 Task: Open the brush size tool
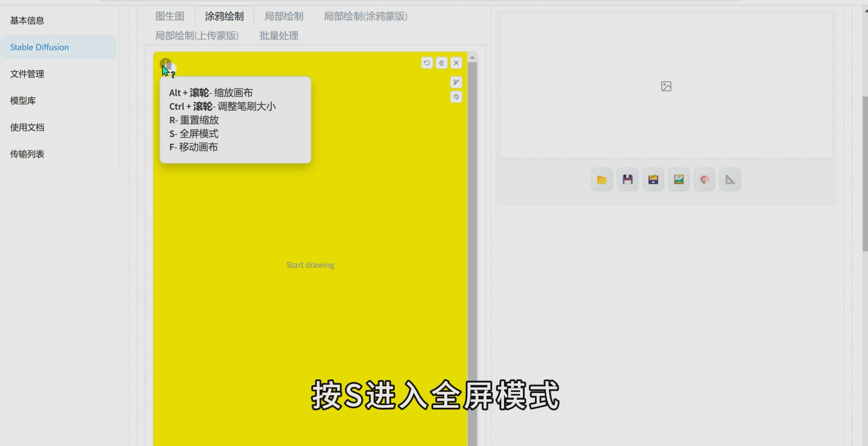[x=456, y=82]
